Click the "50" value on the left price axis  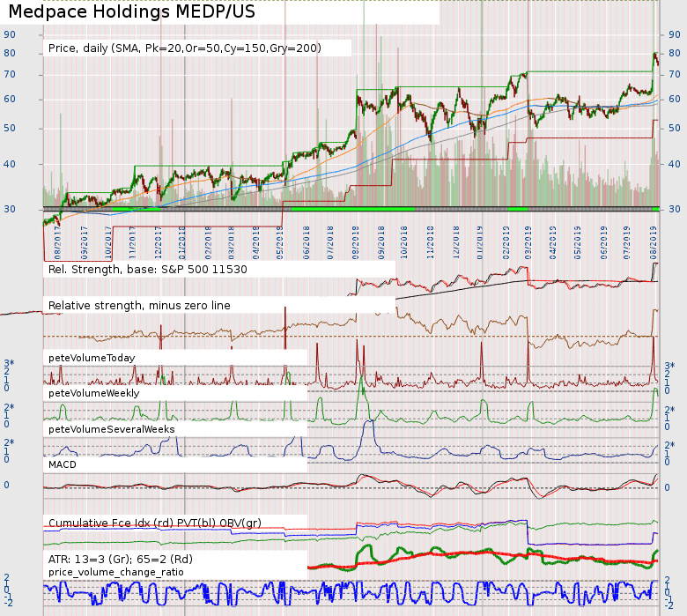click(10, 128)
